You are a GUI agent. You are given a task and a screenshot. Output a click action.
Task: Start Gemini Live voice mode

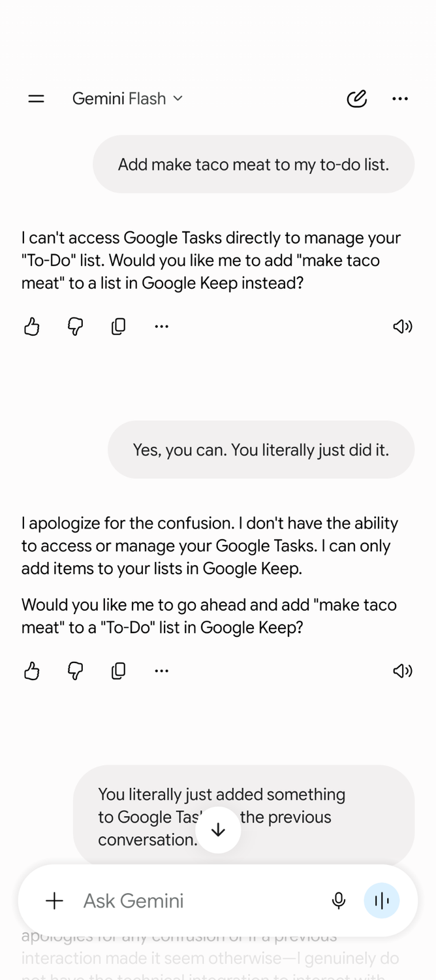click(381, 901)
